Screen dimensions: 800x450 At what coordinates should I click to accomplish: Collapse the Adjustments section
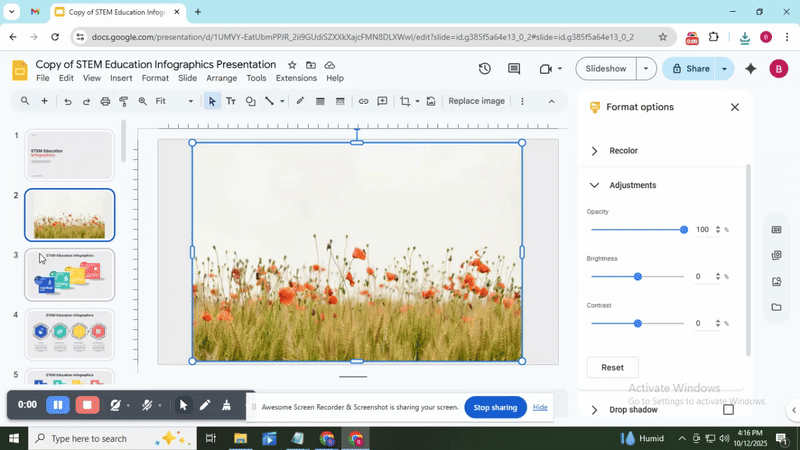coord(594,185)
